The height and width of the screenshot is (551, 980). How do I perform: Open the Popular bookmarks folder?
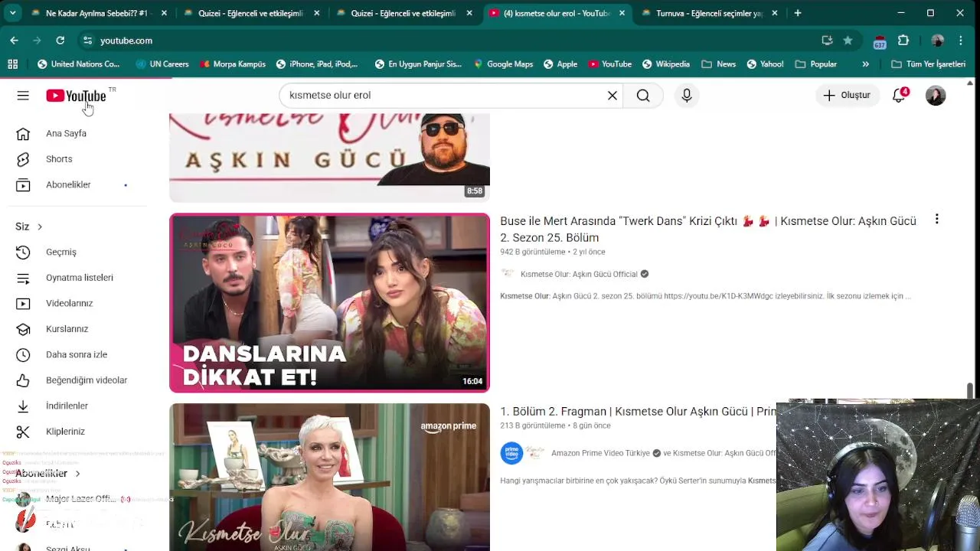816,64
